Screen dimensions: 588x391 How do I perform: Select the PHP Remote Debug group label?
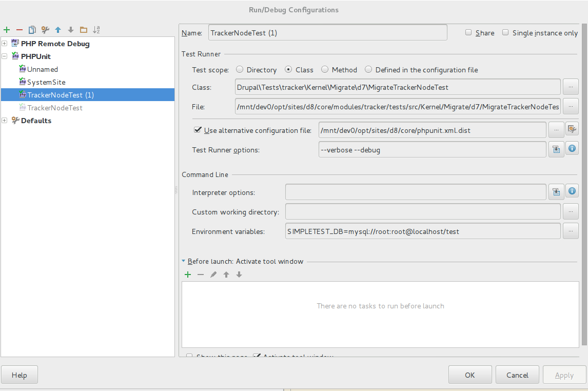click(x=55, y=44)
